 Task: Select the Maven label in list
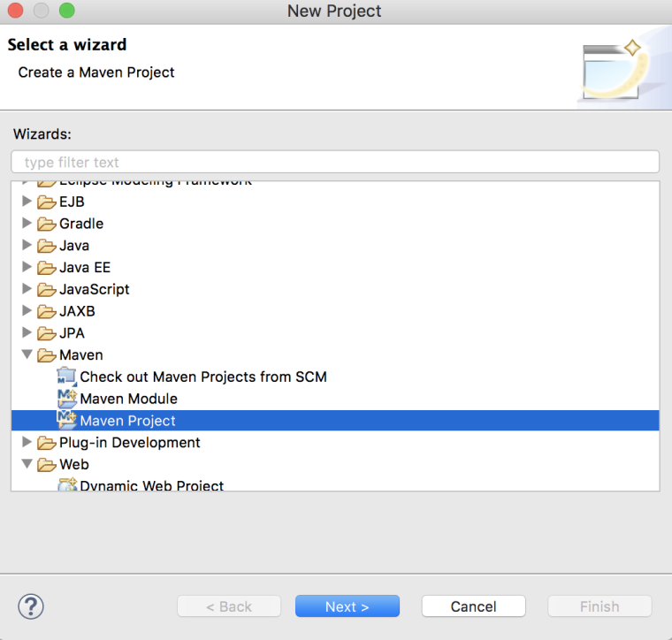[81, 355]
